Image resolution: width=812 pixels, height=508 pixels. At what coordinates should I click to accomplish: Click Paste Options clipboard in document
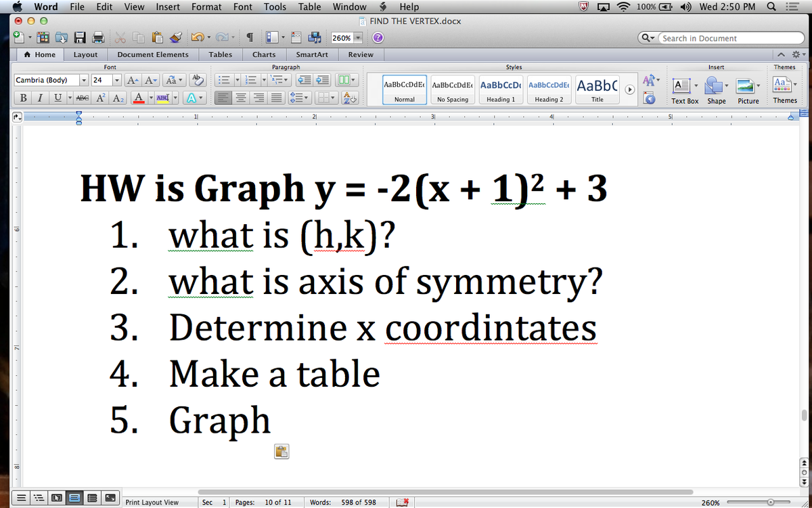(281, 452)
